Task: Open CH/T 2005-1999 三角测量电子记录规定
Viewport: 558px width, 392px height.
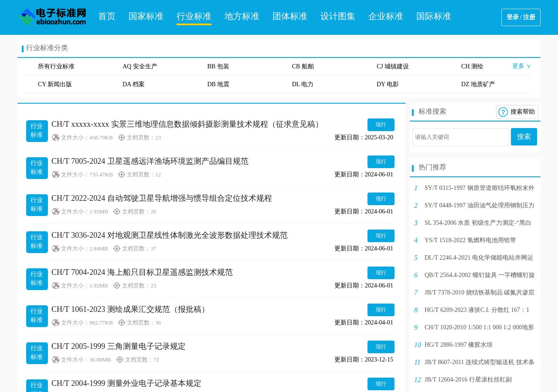Action: [x=119, y=346]
